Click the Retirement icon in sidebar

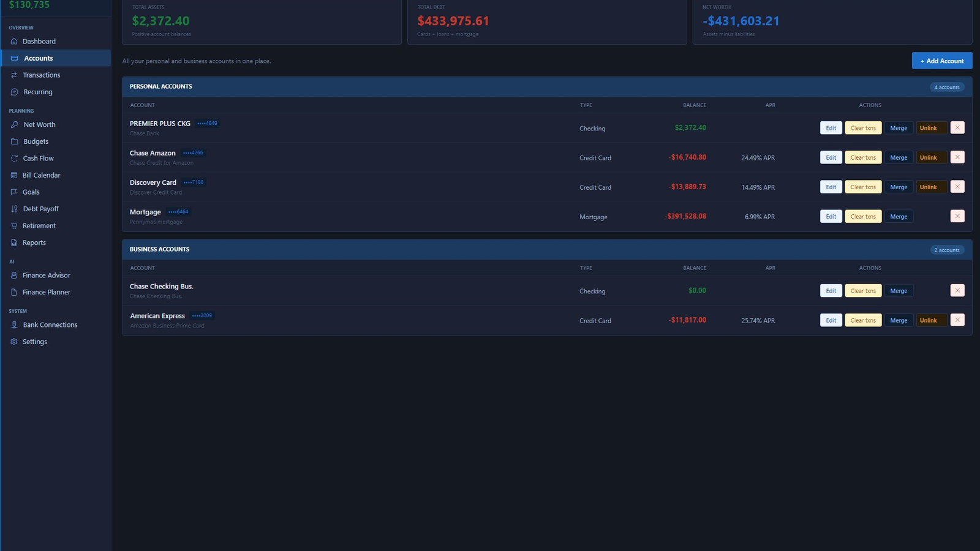pos(14,226)
